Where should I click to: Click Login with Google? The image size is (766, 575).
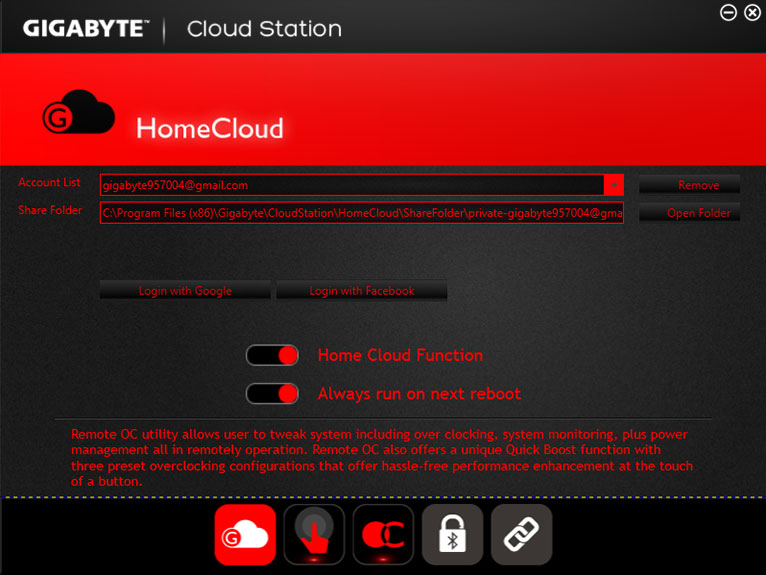coord(185,291)
